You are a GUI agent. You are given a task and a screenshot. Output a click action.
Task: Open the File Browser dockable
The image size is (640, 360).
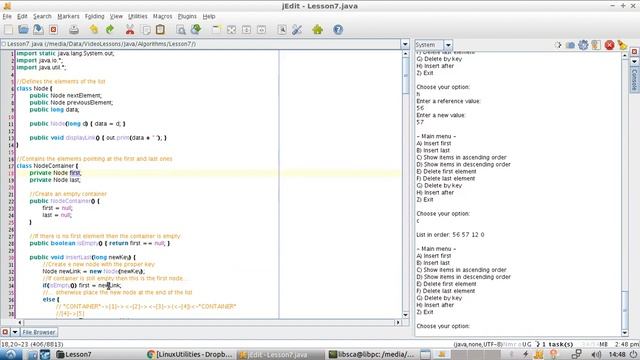click(x=39, y=332)
